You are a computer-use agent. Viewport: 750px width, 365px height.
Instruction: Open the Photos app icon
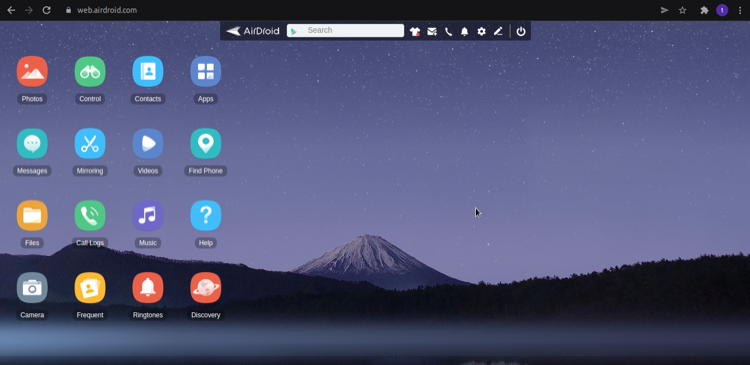click(x=32, y=71)
